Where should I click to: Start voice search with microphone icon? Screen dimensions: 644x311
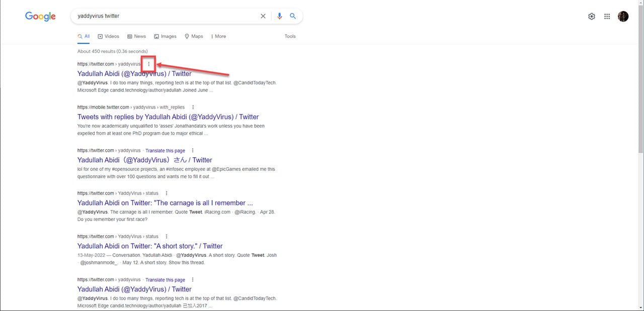[x=280, y=16]
